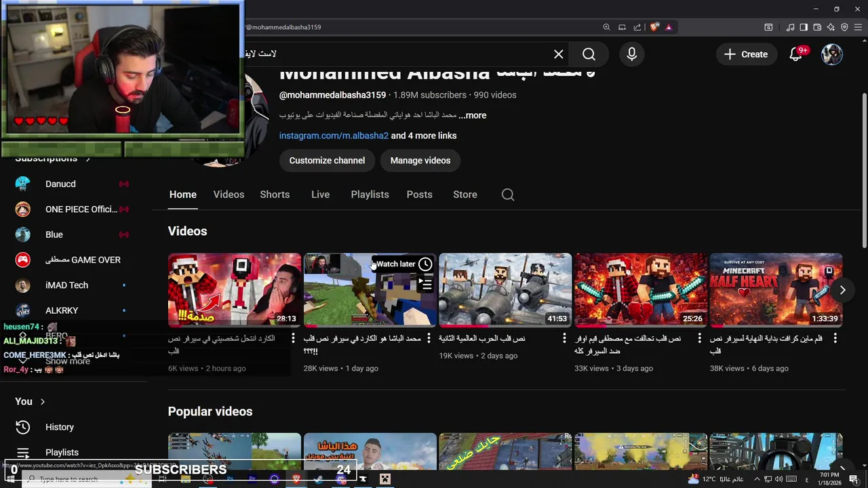Open the account avatar menu at top right
Viewport: 868px width, 488px height.
(832, 54)
